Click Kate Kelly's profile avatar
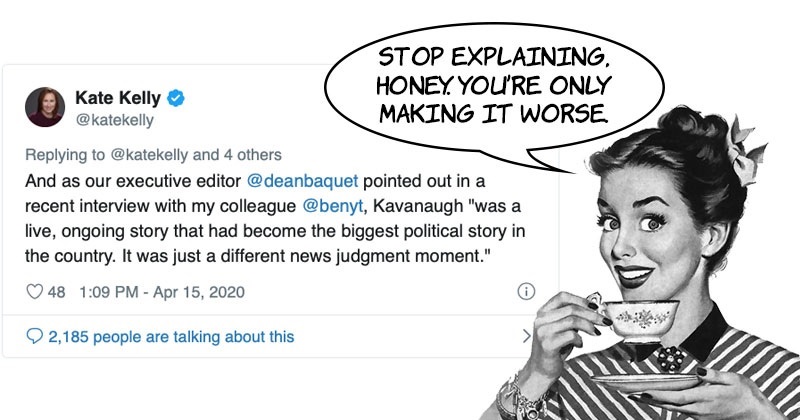The width and height of the screenshot is (800, 420). coord(45,107)
